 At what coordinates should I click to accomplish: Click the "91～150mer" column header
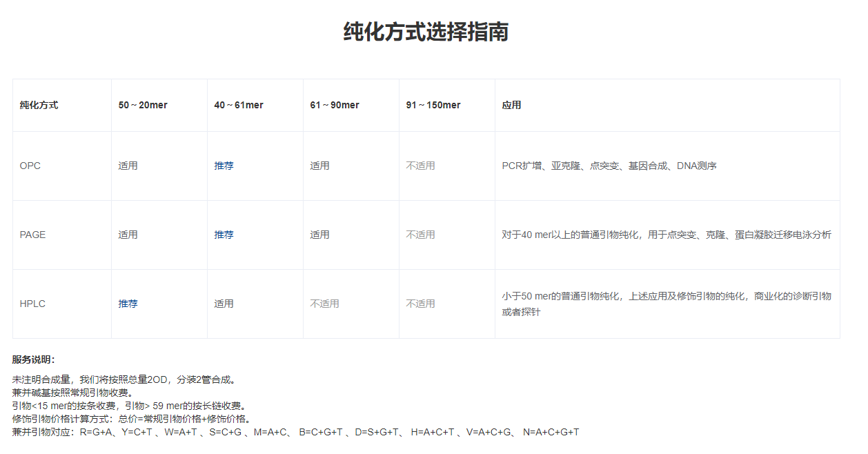click(433, 106)
